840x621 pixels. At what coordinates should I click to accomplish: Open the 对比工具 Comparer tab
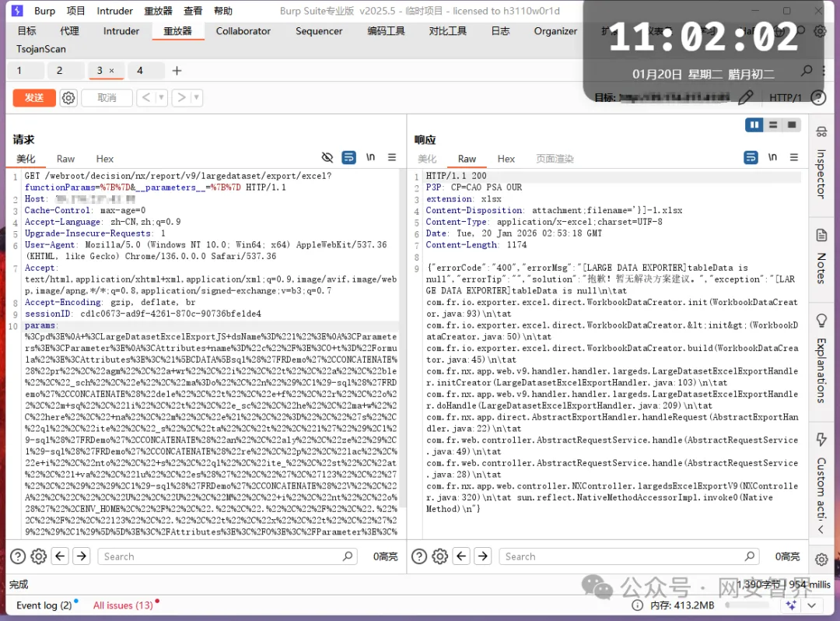coord(447,31)
